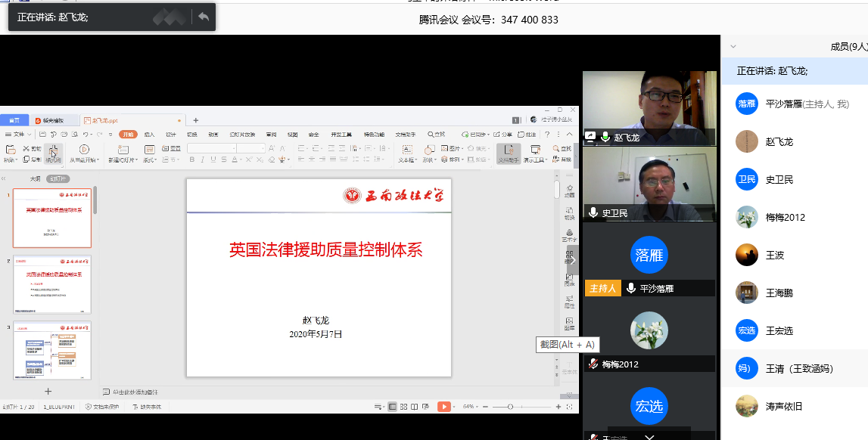Select slide 2 thumbnail
The width and height of the screenshot is (868, 440).
click(52, 284)
